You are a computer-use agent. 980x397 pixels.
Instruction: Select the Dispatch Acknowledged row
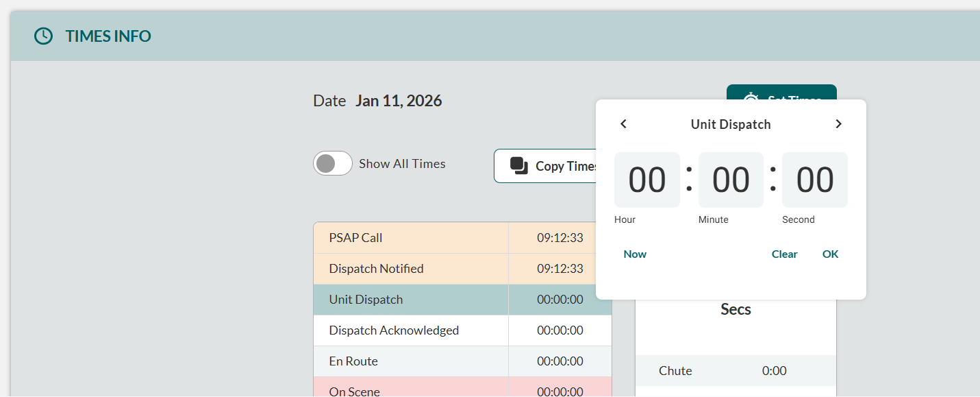pyautogui.click(x=411, y=330)
